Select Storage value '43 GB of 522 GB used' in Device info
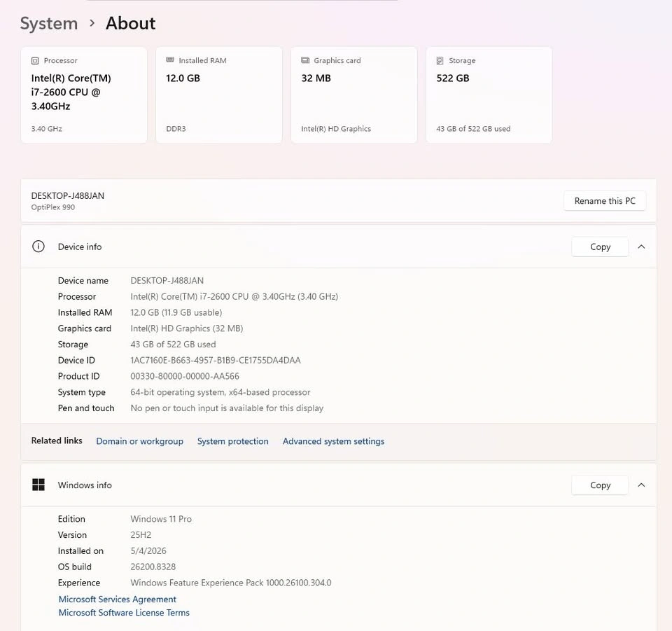The width and height of the screenshot is (672, 631). pos(173,345)
